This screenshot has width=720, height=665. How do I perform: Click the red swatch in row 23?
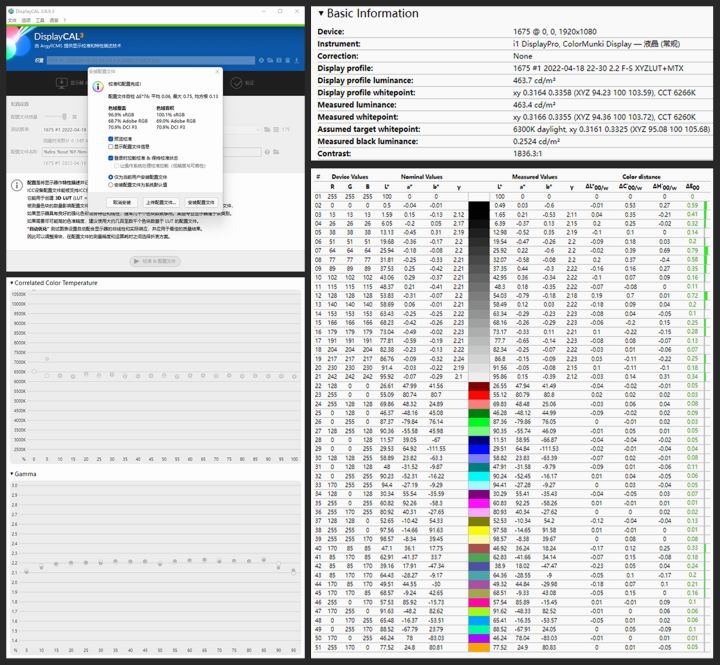[x=478, y=394]
